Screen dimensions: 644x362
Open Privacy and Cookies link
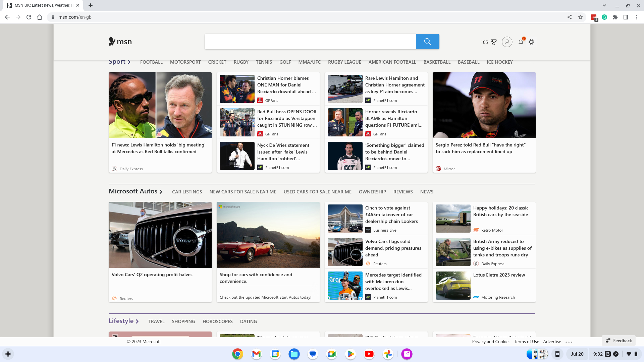click(x=491, y=342)
